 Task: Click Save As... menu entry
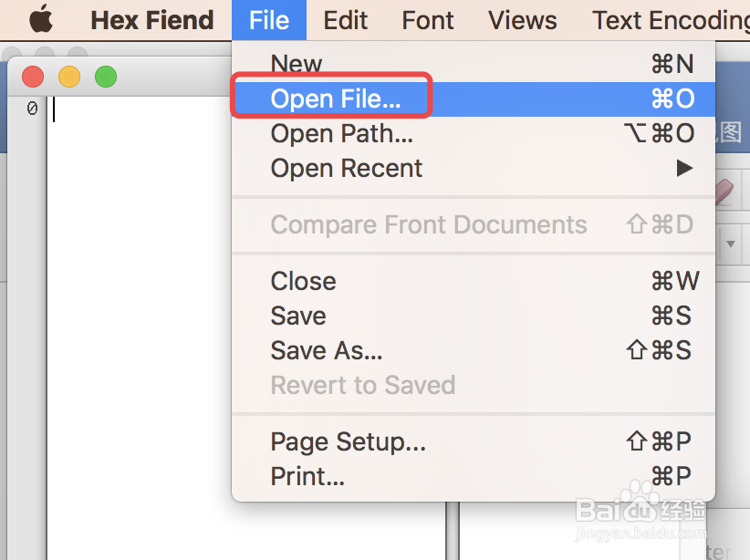(327, 350)
